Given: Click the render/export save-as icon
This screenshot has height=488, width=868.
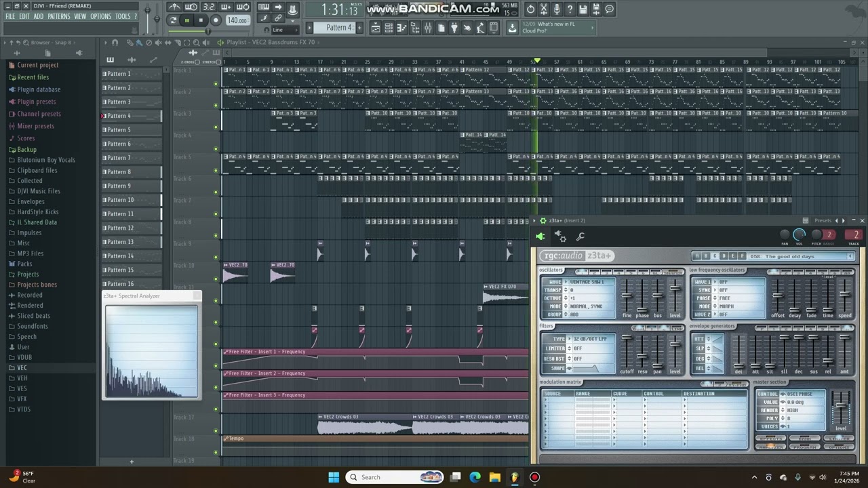Looking at the screenshot, I should click(x=596, y=9).
